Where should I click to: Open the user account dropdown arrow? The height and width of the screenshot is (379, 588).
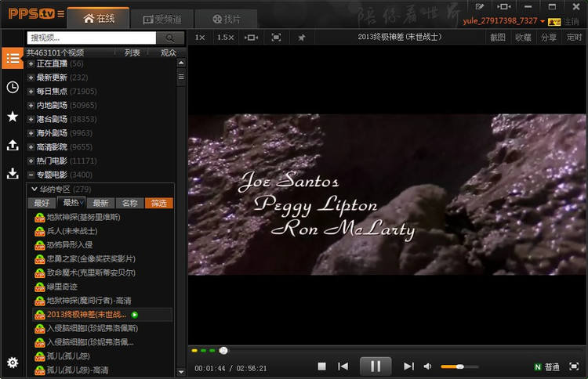click(x=543, y=21)
